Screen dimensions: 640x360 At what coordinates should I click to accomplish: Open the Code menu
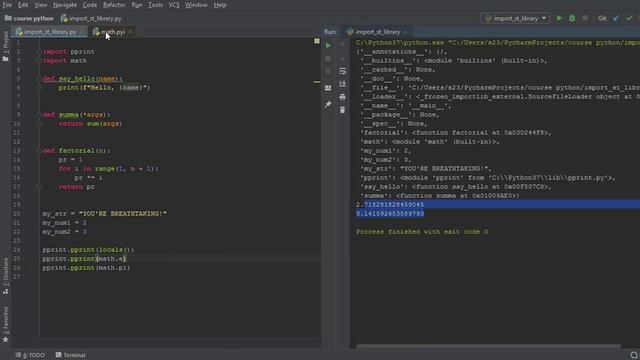coord(89,5)
